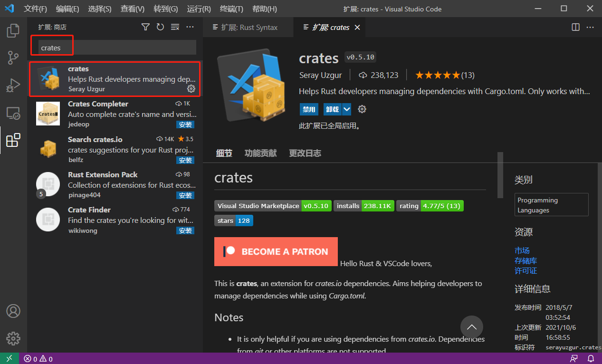Expand the uninstall button dropdown arrow
This screenshot has width=602, height=364.
(347, 109)
